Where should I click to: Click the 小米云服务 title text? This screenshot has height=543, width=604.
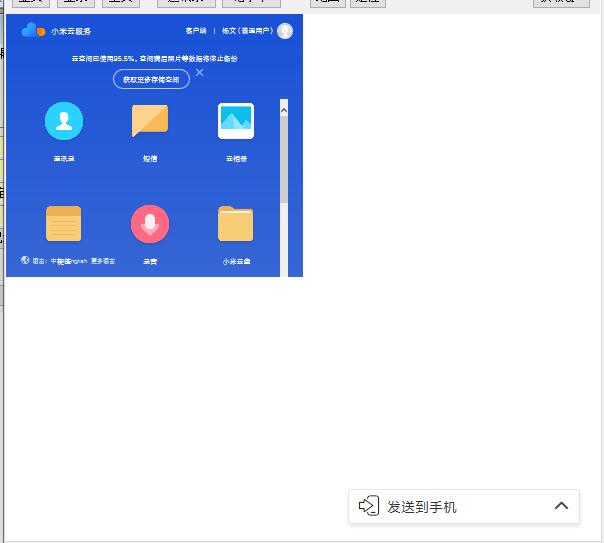pos(71,31)
